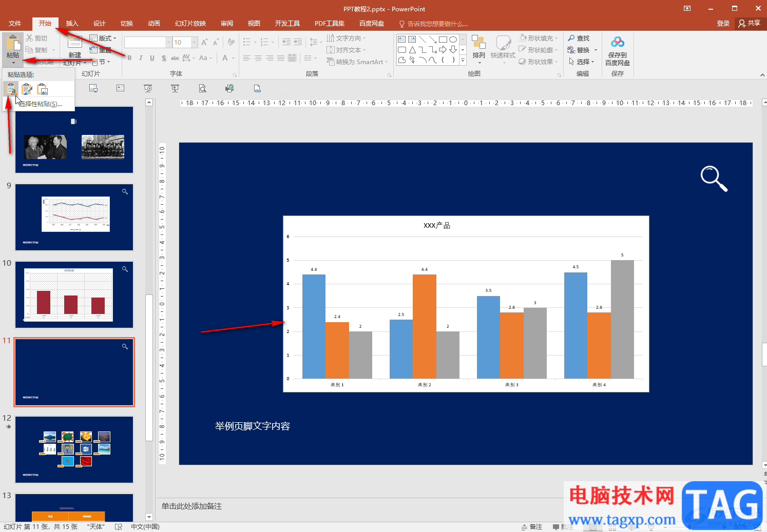Viewport: 767px width, 532px height.
Task: Click the notes pane placeholder 单击此处添加备注
Action: click(191, 506)
